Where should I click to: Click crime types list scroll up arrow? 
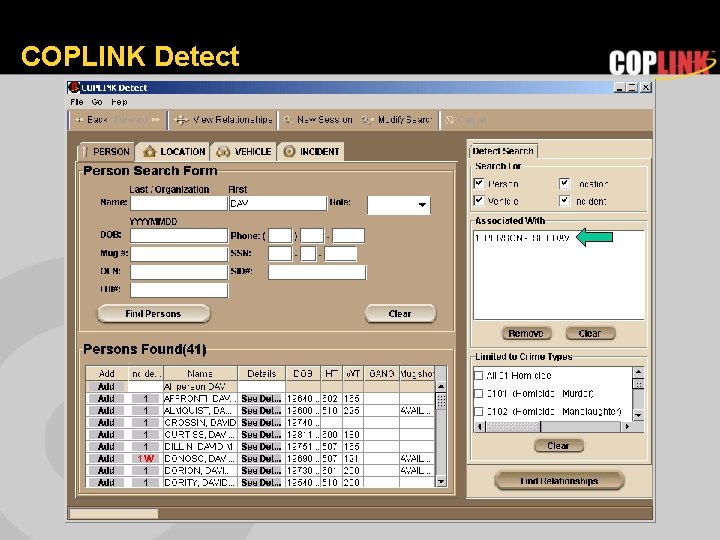pyautogui.click(x=638, y=371)
